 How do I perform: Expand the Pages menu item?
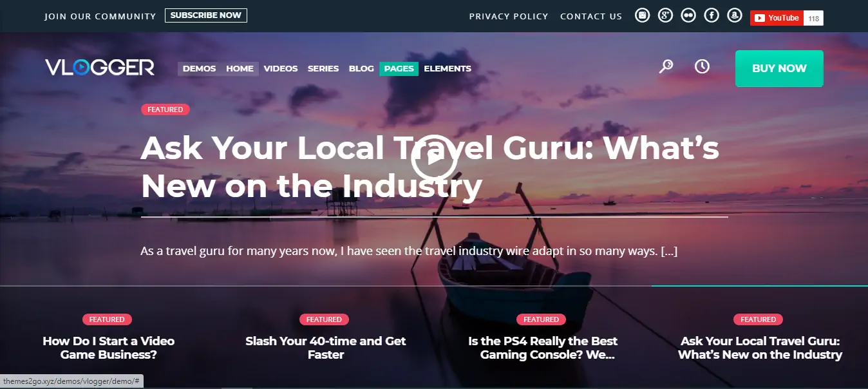click(399, 68)
